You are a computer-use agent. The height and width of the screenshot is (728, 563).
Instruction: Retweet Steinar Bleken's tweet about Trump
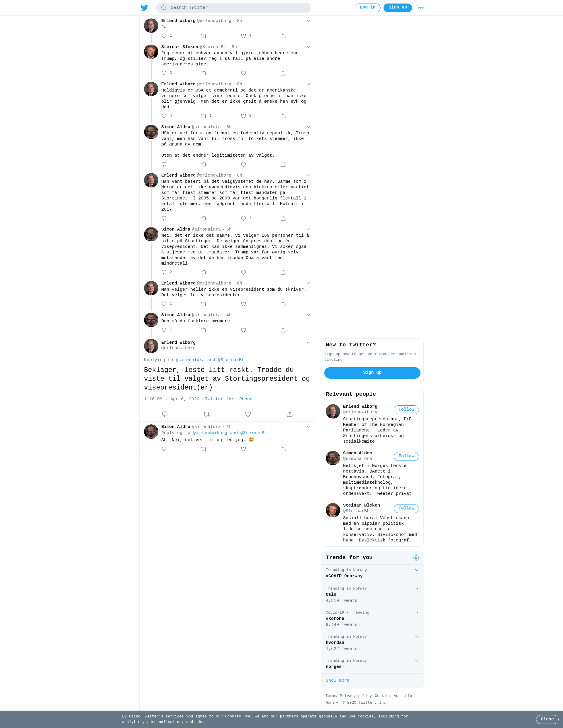pyautogui.click(x=204, y=73)
